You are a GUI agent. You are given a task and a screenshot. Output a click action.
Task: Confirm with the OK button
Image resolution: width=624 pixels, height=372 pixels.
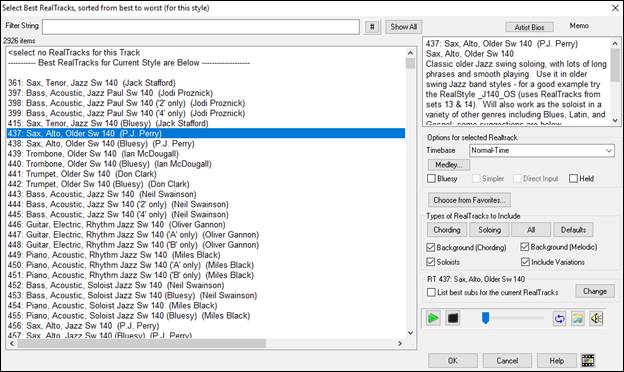453,361
